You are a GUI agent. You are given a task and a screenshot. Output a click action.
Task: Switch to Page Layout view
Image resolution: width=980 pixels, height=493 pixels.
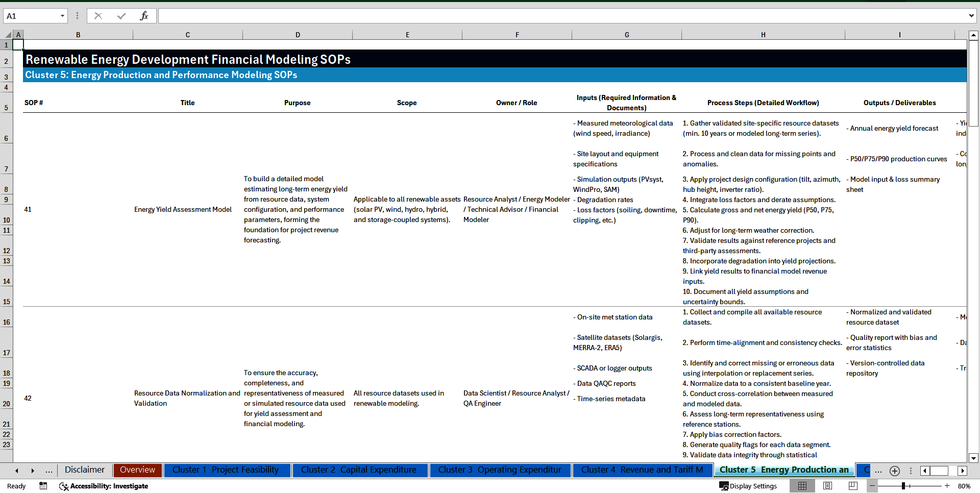827,486
